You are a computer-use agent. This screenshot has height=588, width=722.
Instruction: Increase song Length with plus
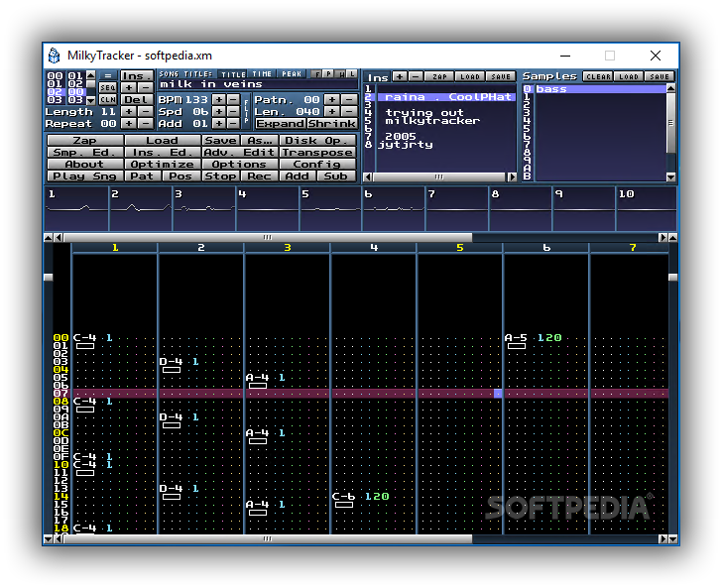129,111
